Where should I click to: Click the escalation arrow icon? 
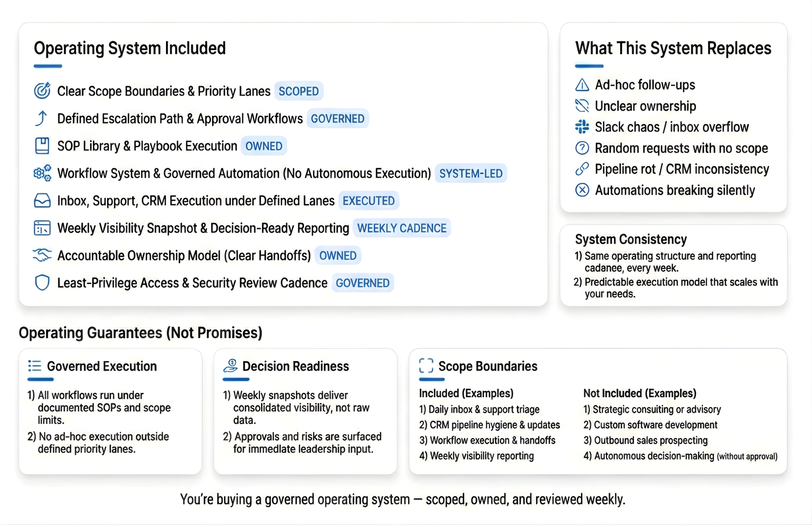[x=42, y=118]
